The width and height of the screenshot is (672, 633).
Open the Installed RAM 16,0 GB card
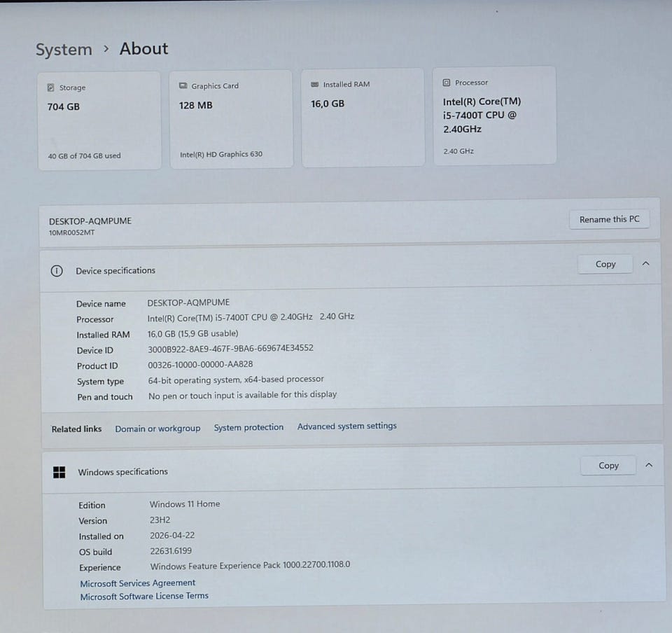coord(363,118)
